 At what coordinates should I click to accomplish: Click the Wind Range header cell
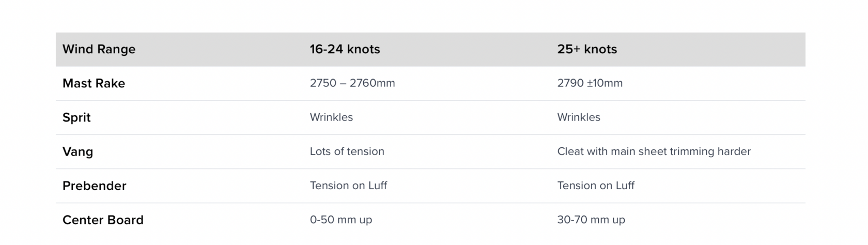tap(99, 49)
